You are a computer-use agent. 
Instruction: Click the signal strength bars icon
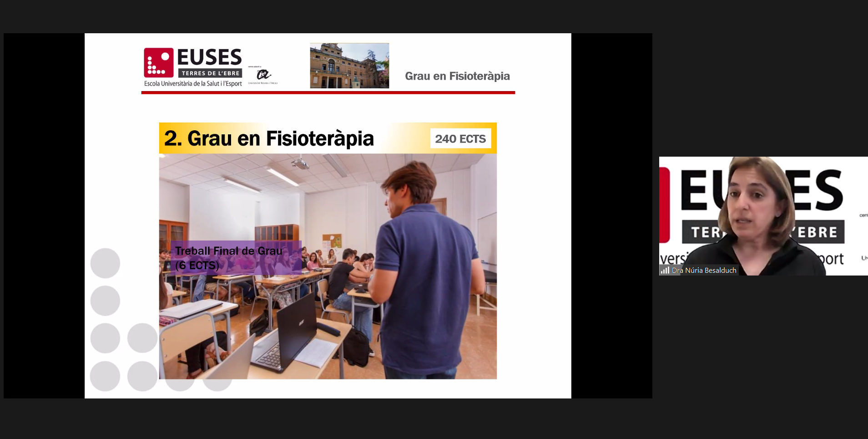coord(665,270)
